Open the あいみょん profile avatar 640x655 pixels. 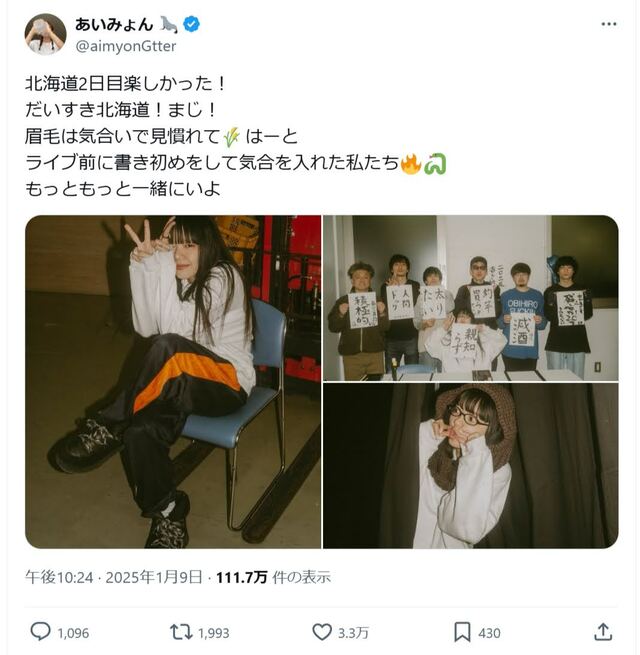(46, 34)
